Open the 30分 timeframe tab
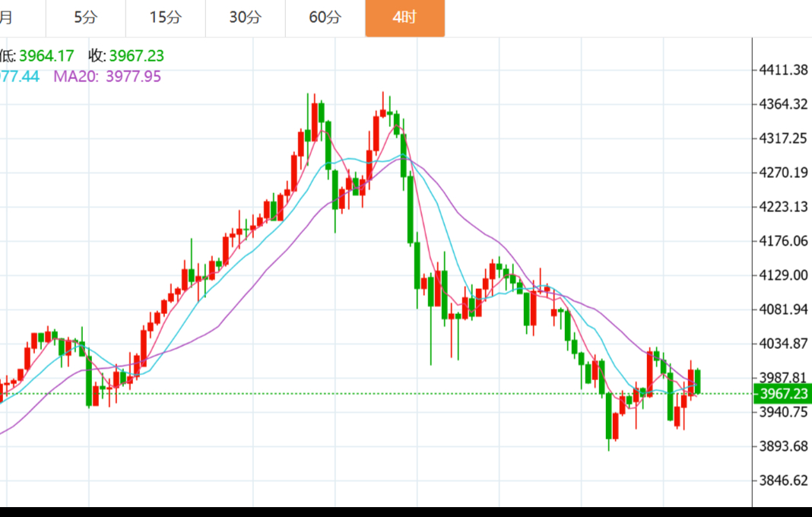The width and height of the screenshot is (812, 517). [245, 17]
